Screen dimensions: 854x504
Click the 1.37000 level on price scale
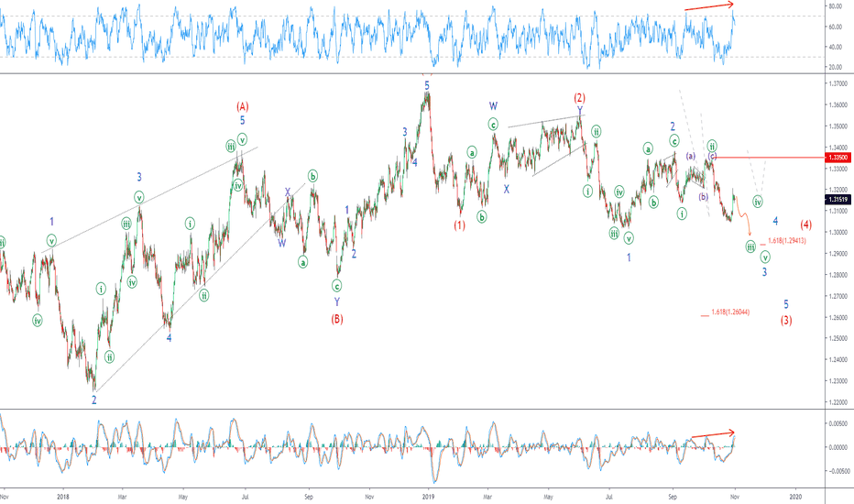838,84
